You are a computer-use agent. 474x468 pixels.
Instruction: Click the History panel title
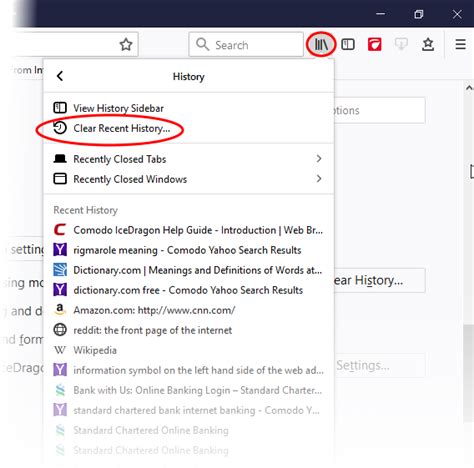point(189,76)
